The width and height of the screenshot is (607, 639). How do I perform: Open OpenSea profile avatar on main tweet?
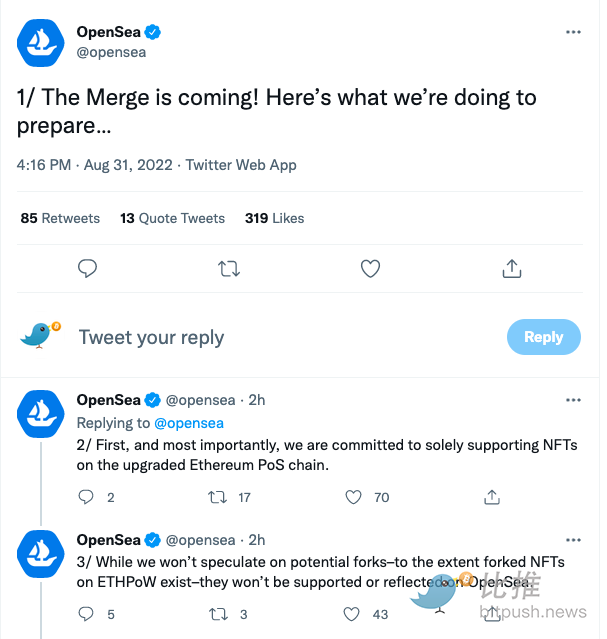tap(40, 43)
